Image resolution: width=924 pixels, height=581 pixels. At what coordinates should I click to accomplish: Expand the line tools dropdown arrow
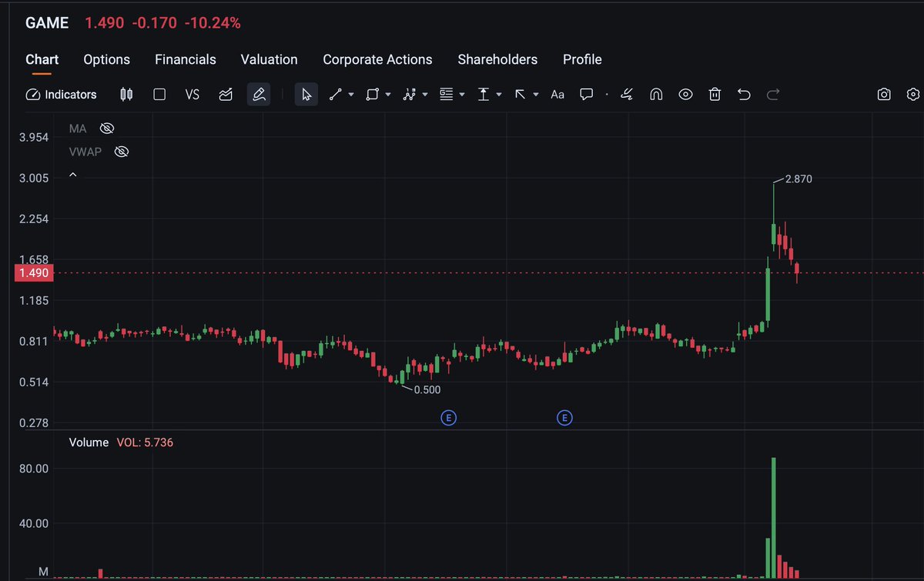click(x=351, y=95)
